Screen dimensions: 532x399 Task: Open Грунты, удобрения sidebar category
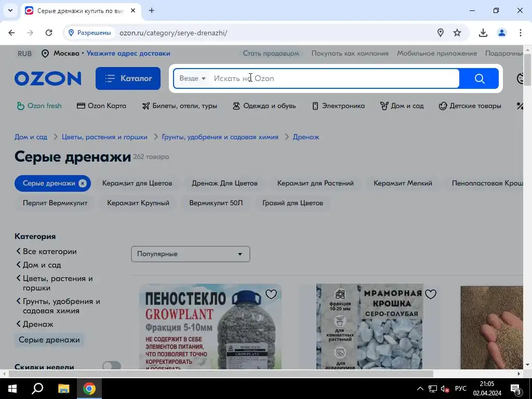tap(61, 306)
